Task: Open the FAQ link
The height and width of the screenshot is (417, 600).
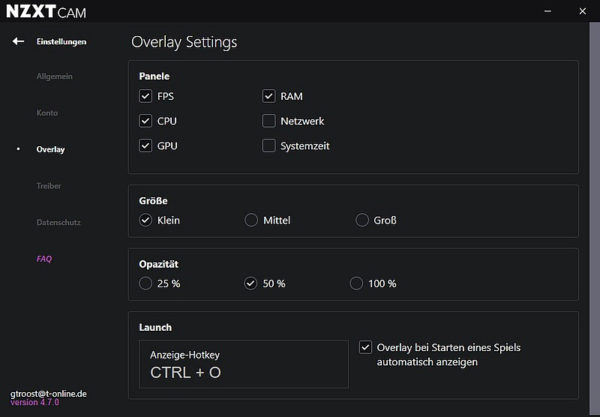Action: (44, 259)
